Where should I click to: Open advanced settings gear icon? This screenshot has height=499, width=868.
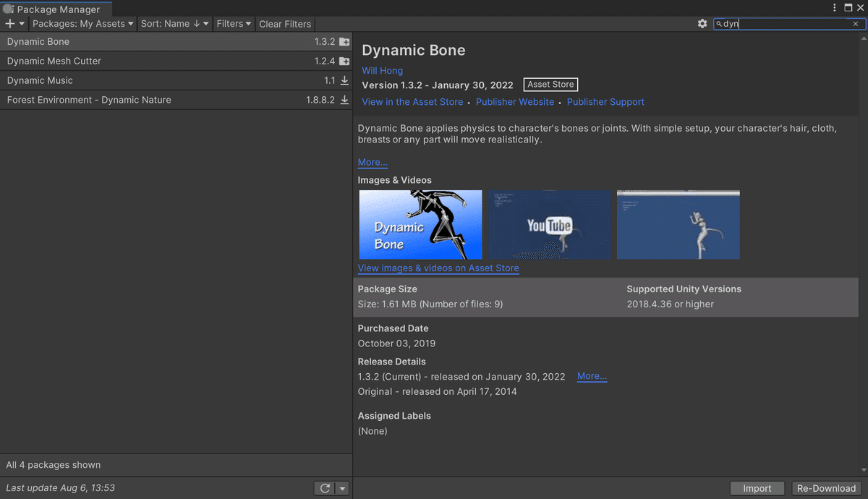click(702, 23)
